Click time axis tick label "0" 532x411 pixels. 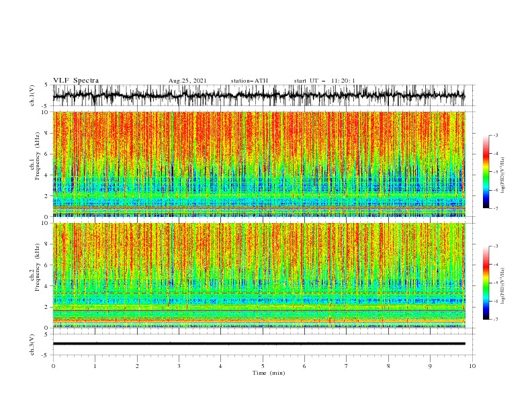pyautogui.click(x=53, y=366)
